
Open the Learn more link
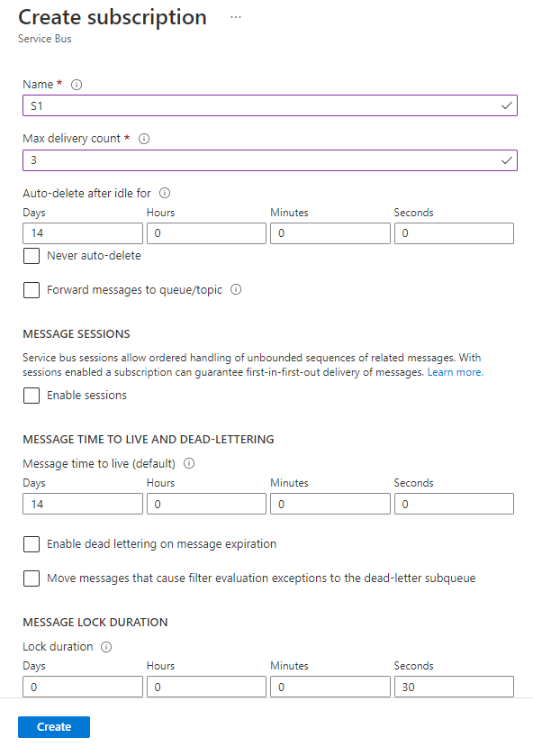[x=455, y=372]
